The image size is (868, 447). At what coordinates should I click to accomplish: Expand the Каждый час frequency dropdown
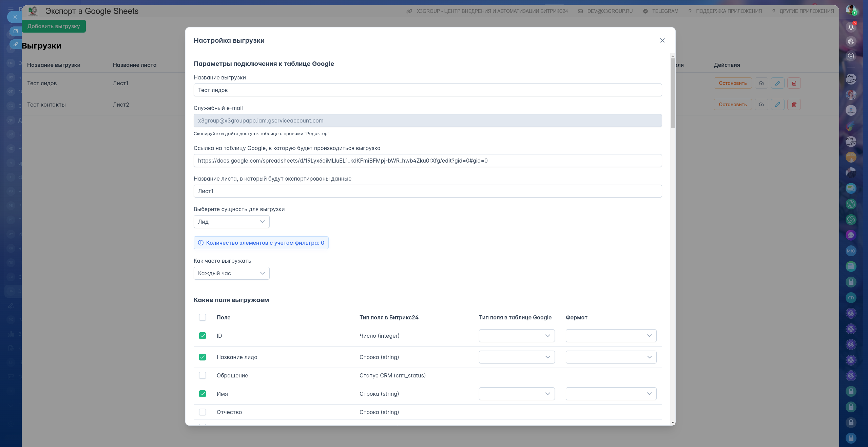click(x=231, y=273)
